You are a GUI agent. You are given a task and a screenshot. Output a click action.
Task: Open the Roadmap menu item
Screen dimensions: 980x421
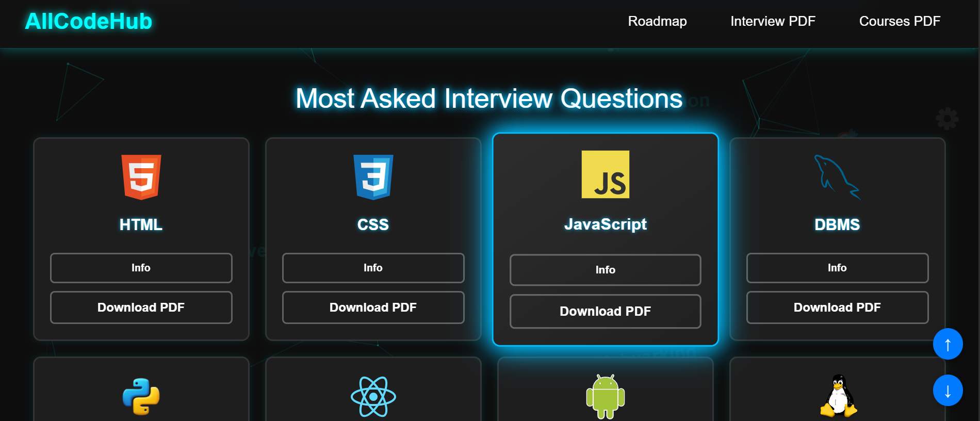657,21
